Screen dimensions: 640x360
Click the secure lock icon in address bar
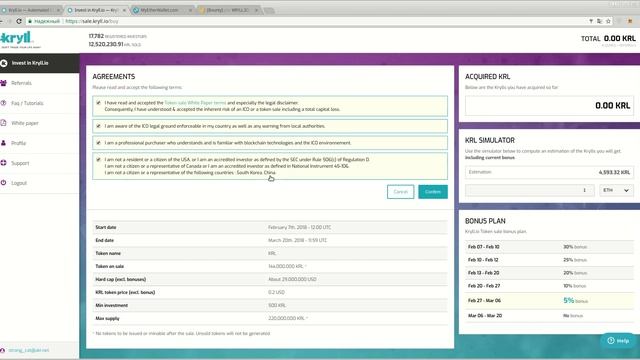click(x=30, y=21)
